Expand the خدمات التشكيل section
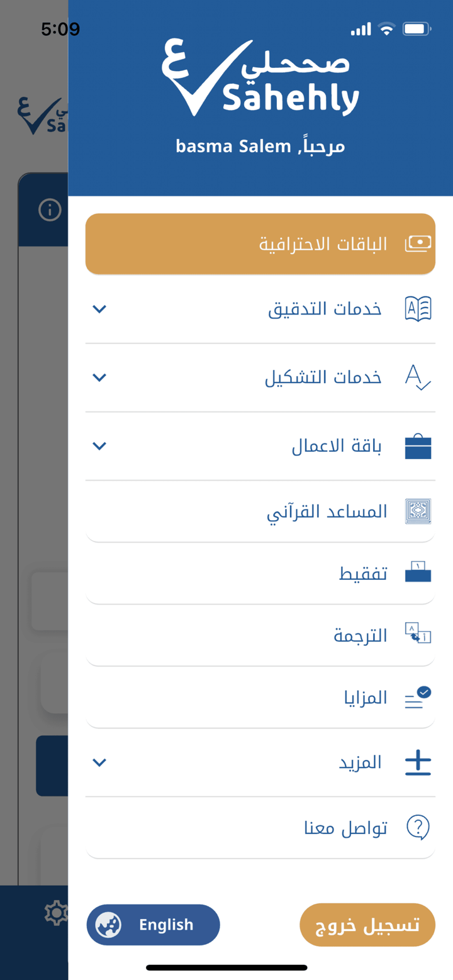Image resolution: width=453 pixels, height=980 pixels. click(x=99, y=377)
